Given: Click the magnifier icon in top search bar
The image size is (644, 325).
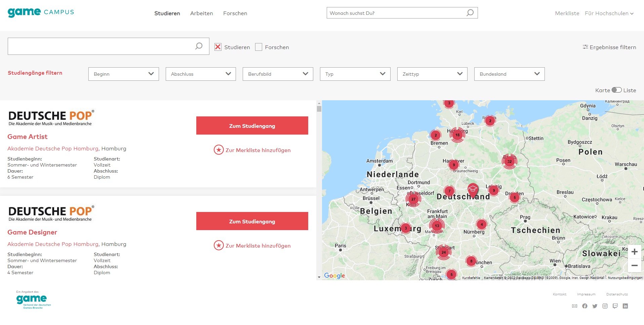Looking at the screenshot, I should 470,13.
